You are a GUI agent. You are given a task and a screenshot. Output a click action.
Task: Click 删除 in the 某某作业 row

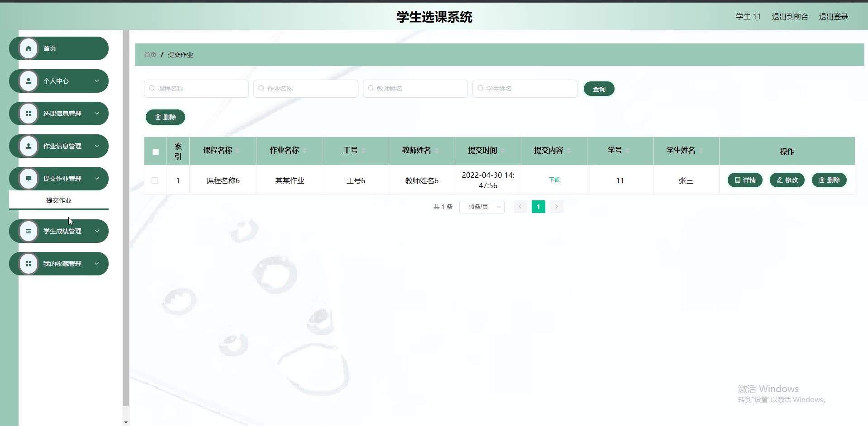pyautogui.click(x=829, y=180)
